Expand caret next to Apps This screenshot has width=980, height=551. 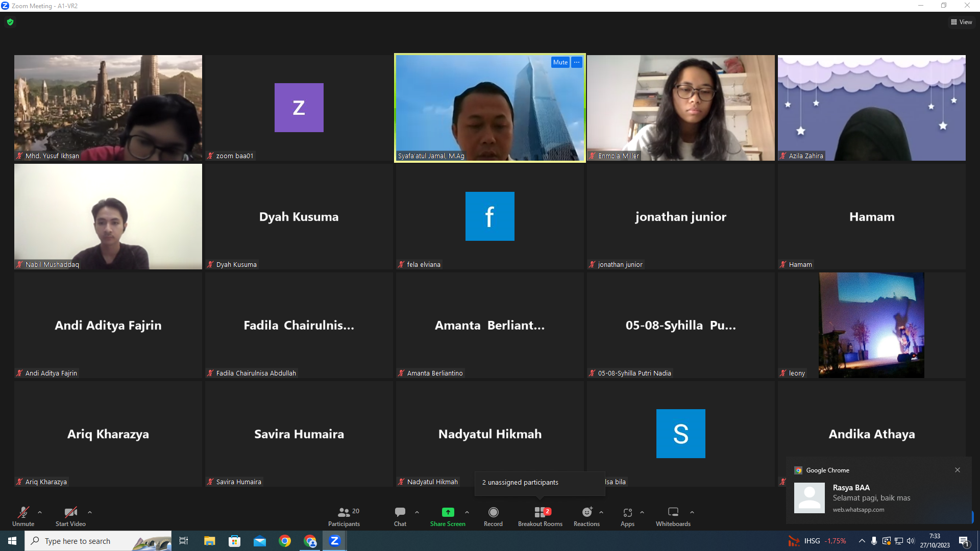pos(642,512)
